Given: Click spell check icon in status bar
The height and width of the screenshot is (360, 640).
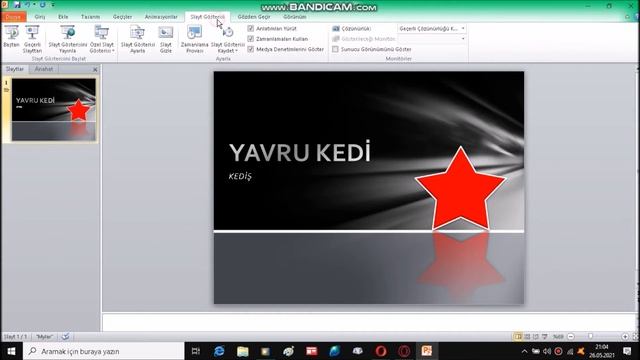Looking at the screenshot, I should click(65, 336).
